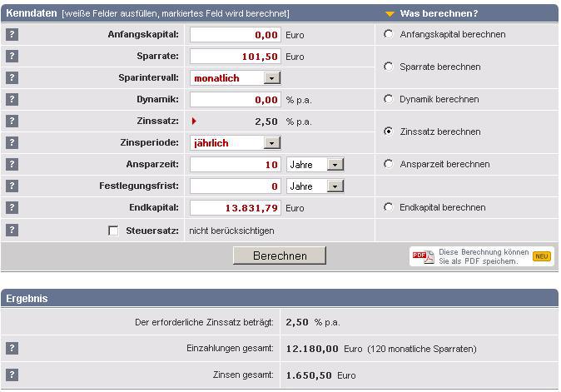Open help icon for Endkapital

point(12,207)
